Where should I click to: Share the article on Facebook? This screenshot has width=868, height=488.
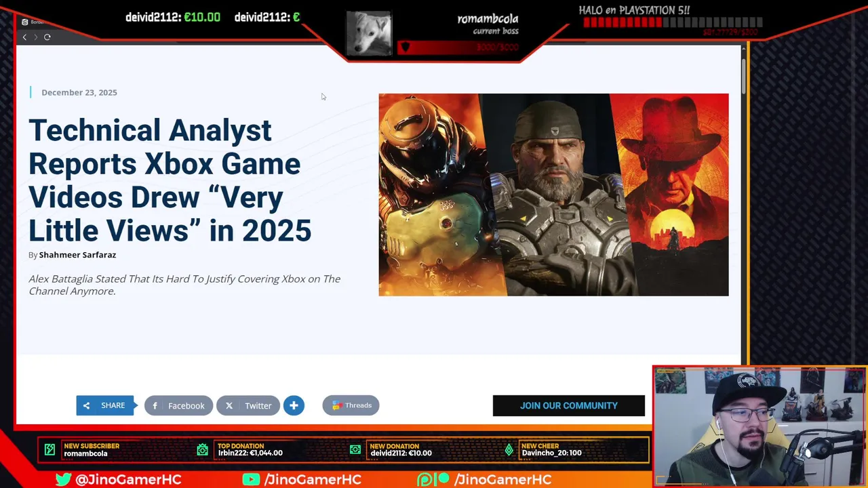click(178, 405)
